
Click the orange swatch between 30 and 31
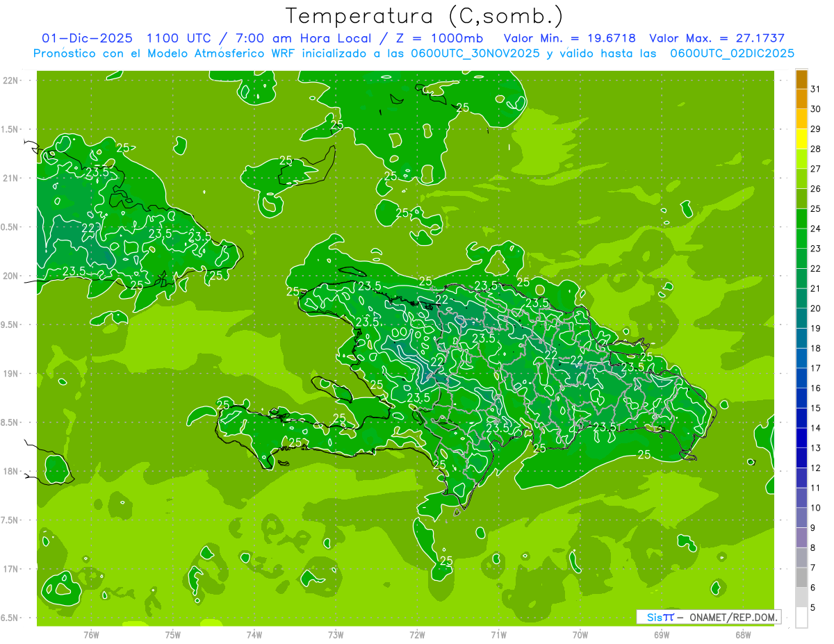point(801,99)
